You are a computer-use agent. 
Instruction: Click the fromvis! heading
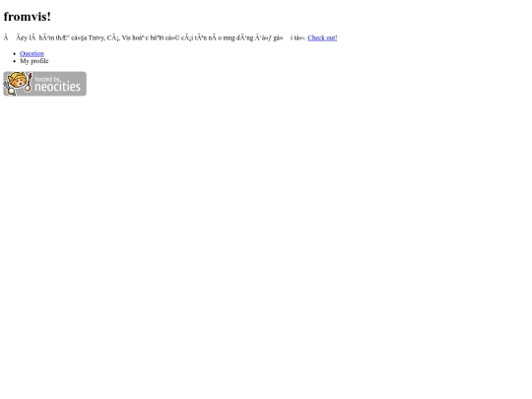[x=28, y=17]
